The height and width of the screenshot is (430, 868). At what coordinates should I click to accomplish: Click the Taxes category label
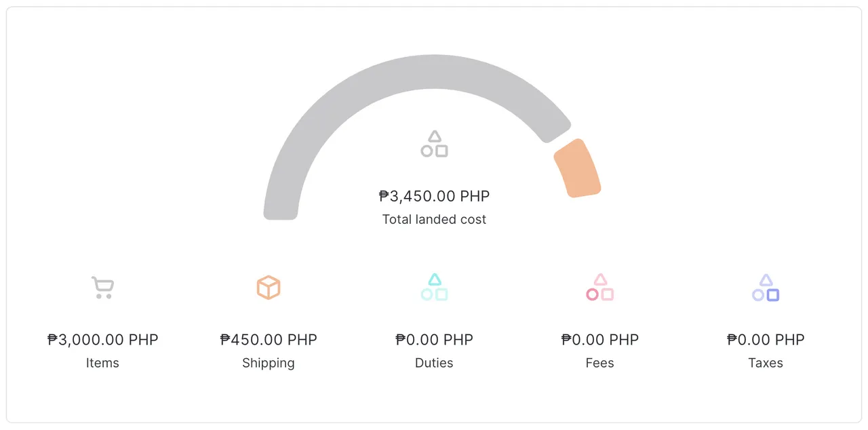coord(765,363)
